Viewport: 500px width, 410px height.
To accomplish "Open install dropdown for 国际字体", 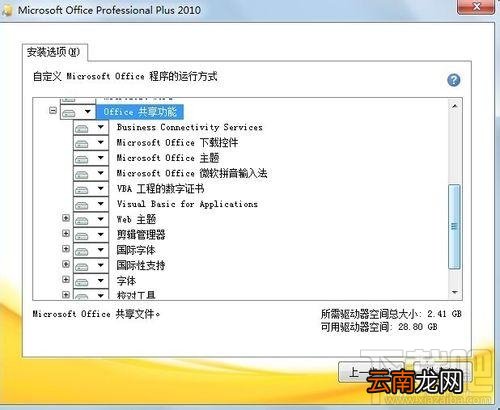I will pyautogui.click(x=91, y=250).
